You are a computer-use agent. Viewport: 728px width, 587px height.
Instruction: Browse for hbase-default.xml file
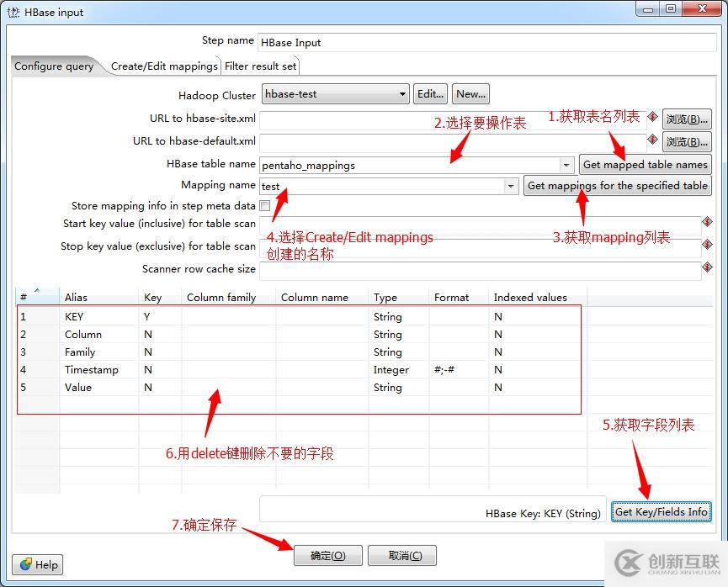pyautogui.click(x=687, y=142)
